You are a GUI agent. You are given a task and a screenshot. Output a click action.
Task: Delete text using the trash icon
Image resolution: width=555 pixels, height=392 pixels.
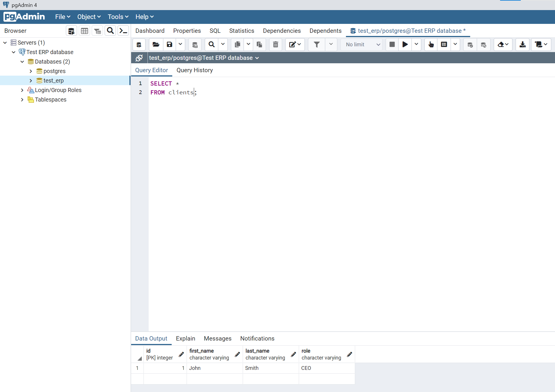(275, 45)
